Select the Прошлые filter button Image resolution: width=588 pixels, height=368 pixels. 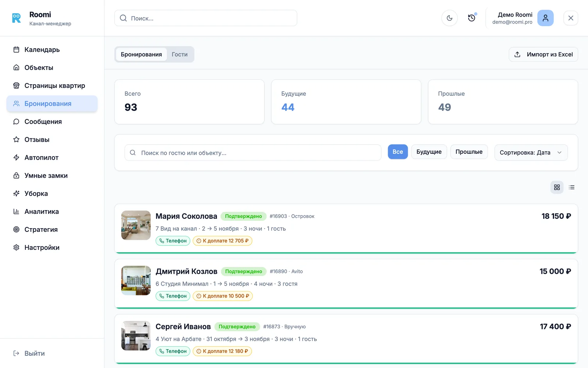pyautogui.click(x=469, y=152)
